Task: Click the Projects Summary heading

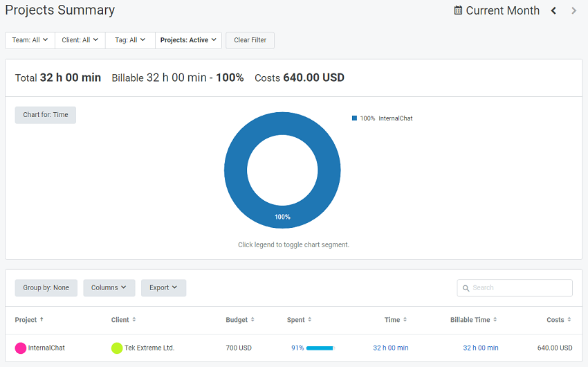Action: [x=60, y=10]
